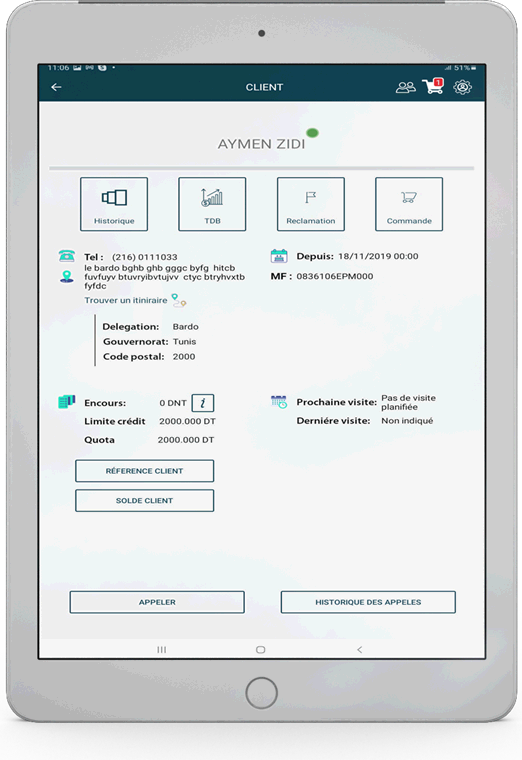Select Dernière visite value Non indiqué
Viewport: 522px width, 760px height.
407,421
